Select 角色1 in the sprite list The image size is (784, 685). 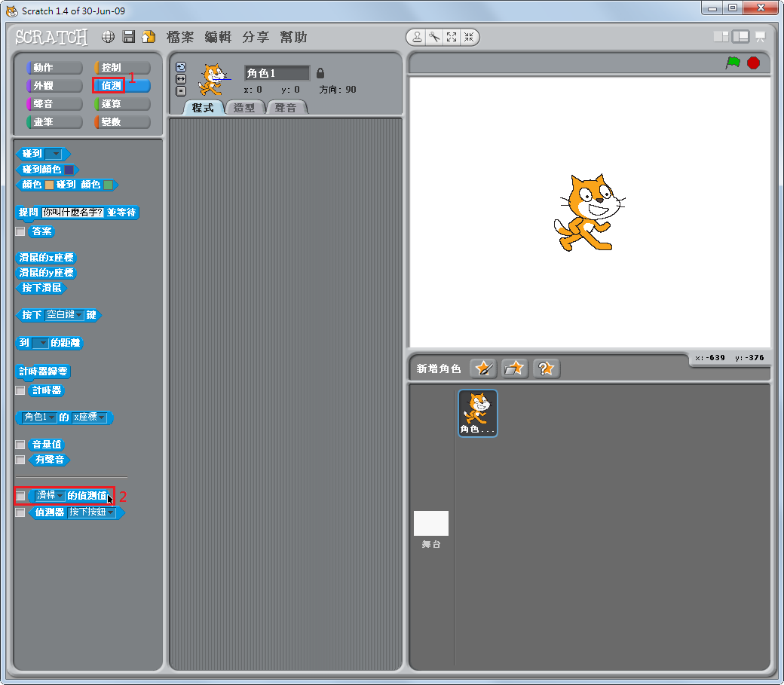(478, 413)
